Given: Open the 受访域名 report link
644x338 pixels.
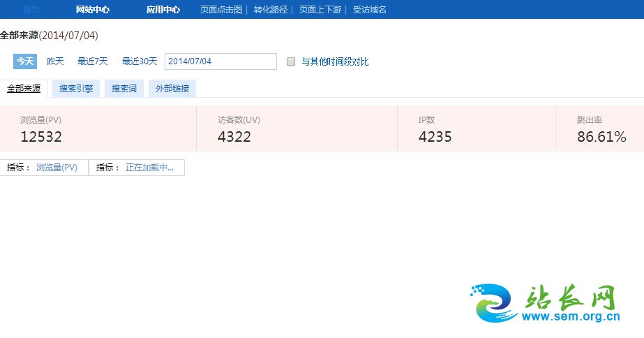Looking at the screenshot, I should [x=370, y=10].
